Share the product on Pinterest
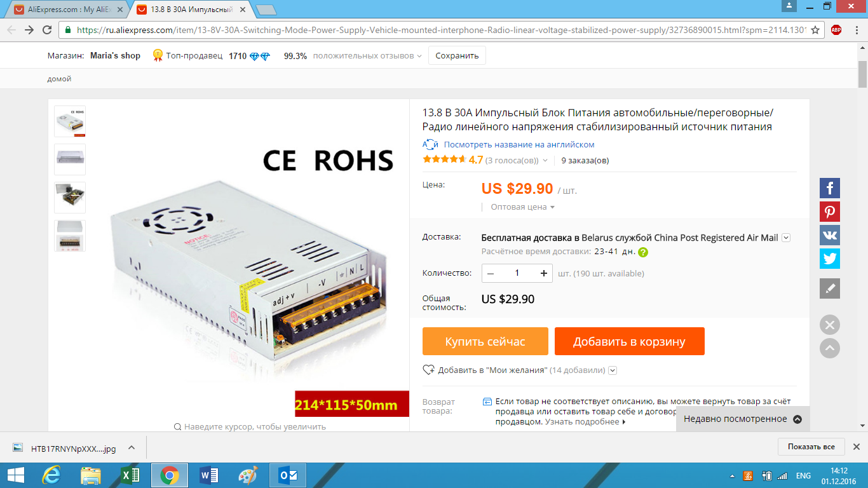 829,212
